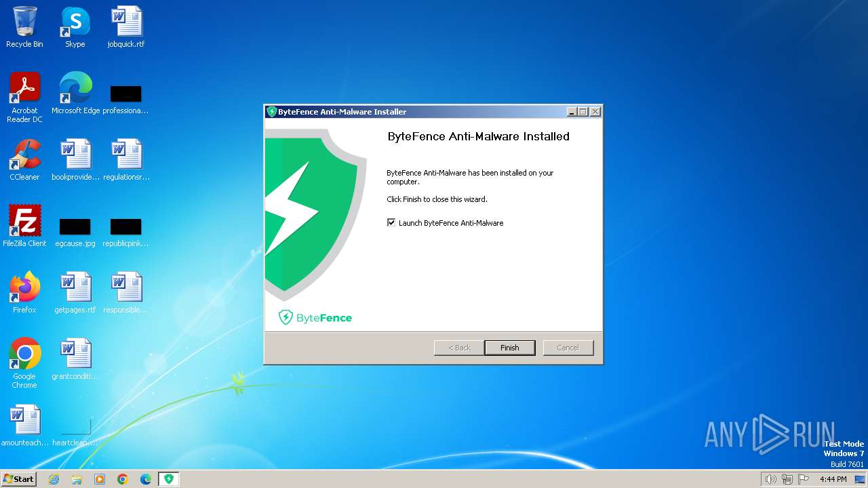Select amounteach... document on desktop
This screenshot has height=488, width=868.
click(x=24, y=426)
